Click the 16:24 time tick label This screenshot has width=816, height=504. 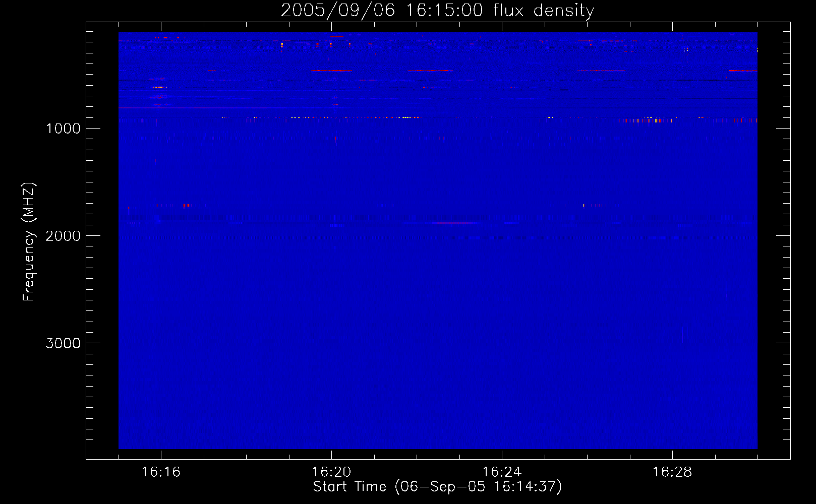point(502,472)
